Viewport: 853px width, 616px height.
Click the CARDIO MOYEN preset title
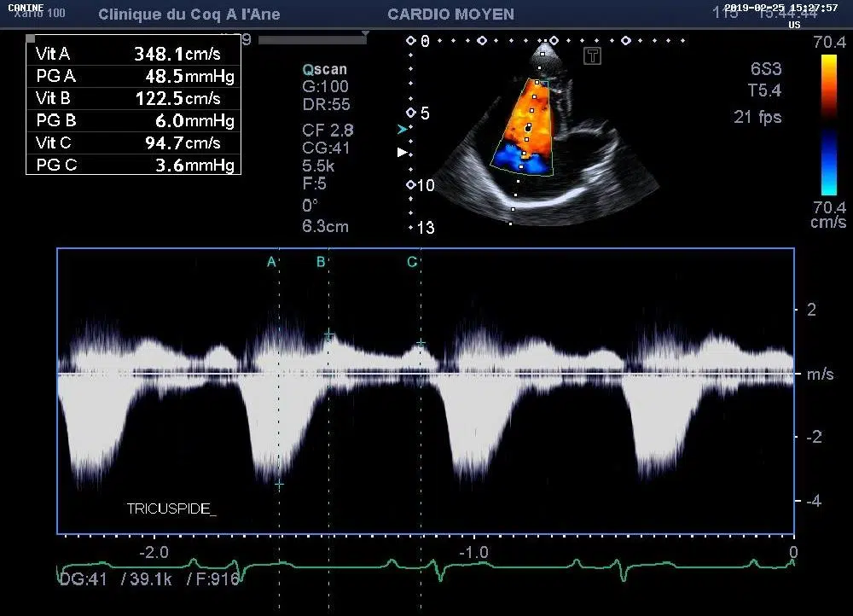[x=450, y=15]
